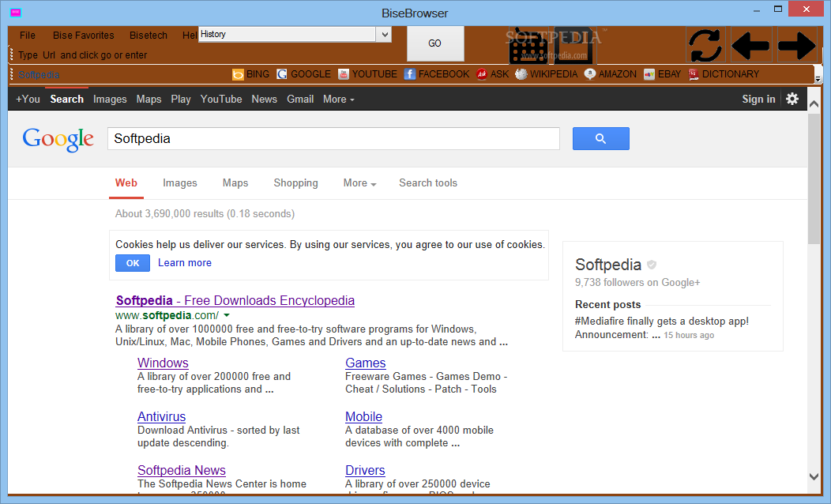Click News in the Google bar
Viewport: 831px width, 504px height.
point(264,99)
